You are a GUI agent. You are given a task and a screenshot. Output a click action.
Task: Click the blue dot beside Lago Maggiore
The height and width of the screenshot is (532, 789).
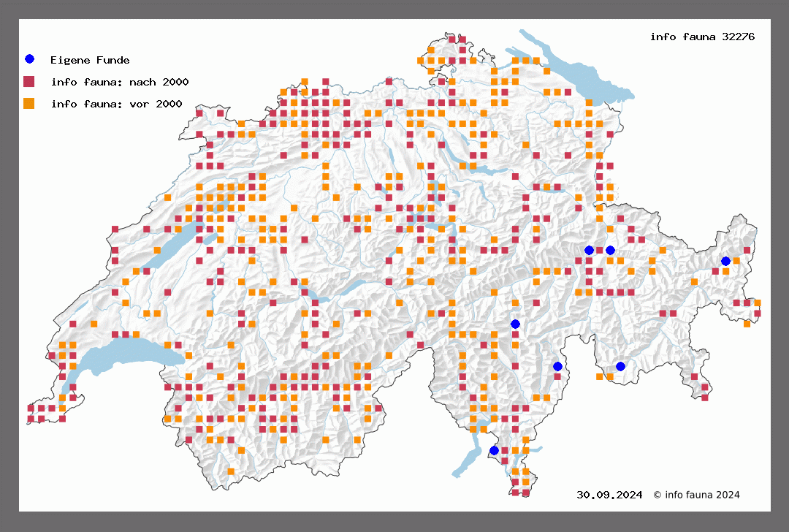[x=494, y=450]
